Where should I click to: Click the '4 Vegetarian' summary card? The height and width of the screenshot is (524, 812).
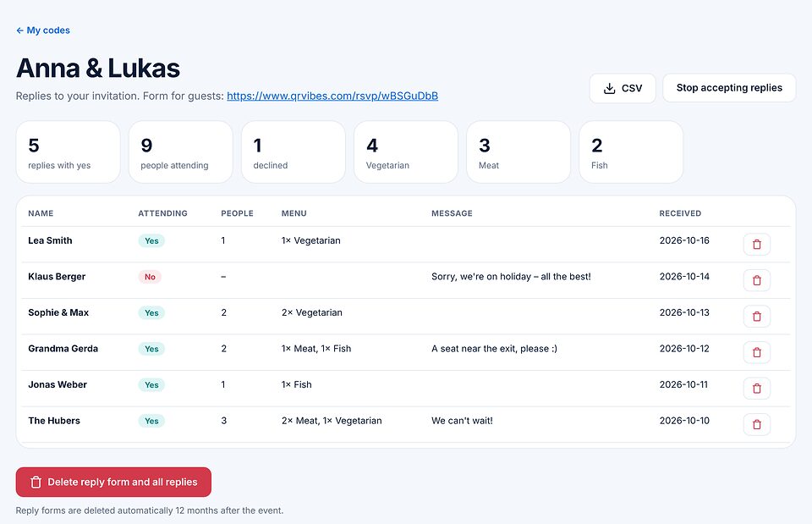coord(406,152)
